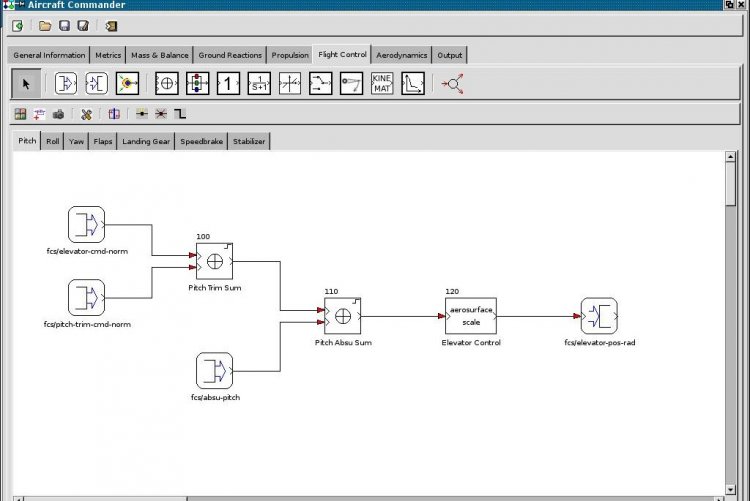Select the 1/(S+1) filter block tool
This screenshot has width=750, height=501.
click(259, 84)
